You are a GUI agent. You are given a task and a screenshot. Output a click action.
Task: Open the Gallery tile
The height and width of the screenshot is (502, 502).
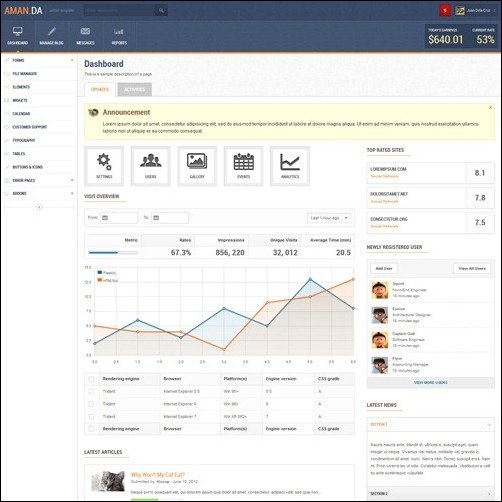[x=197, y=166]
